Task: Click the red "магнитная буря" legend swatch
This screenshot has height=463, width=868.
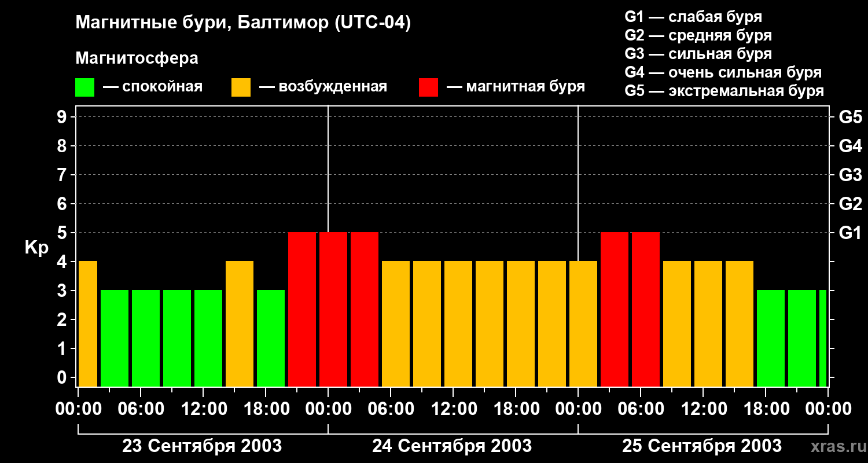Action: pyautogui.click(x=428, y=87)
